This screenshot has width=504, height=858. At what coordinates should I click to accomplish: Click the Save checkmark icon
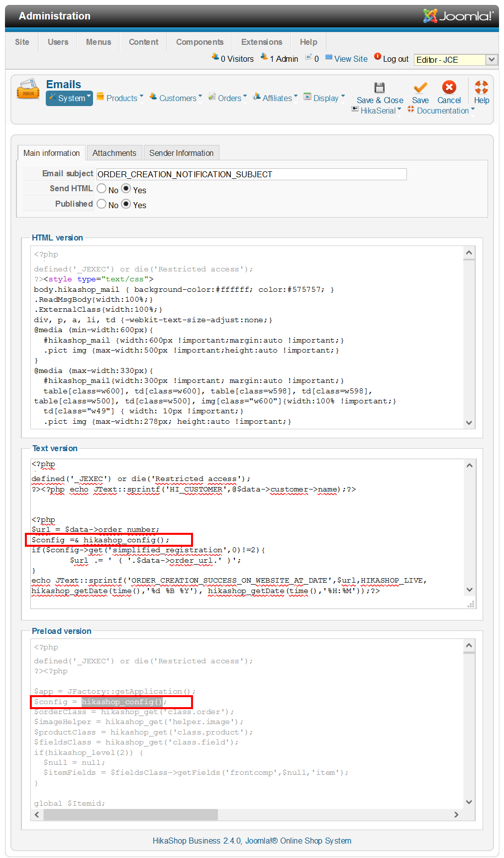click(420, 88)
